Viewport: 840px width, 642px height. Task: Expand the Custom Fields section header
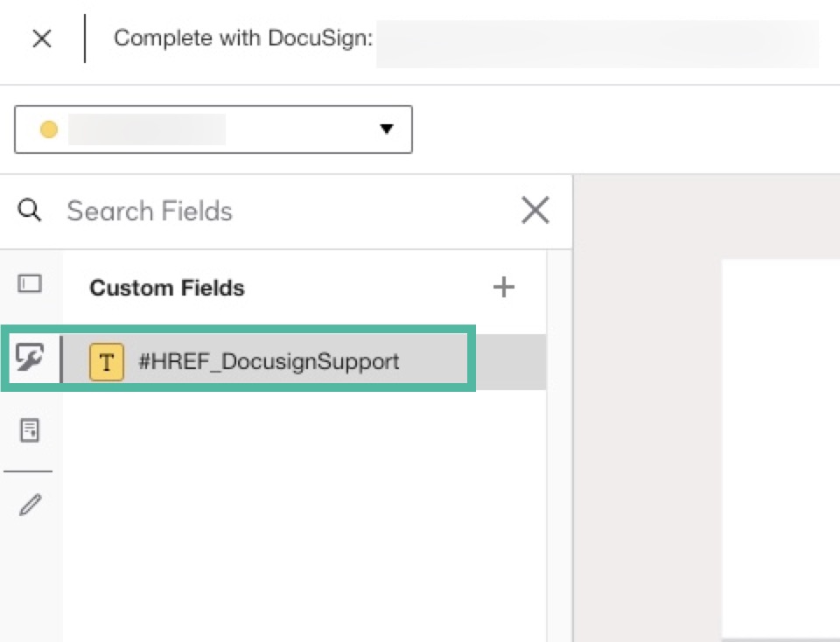coord(166,288)
